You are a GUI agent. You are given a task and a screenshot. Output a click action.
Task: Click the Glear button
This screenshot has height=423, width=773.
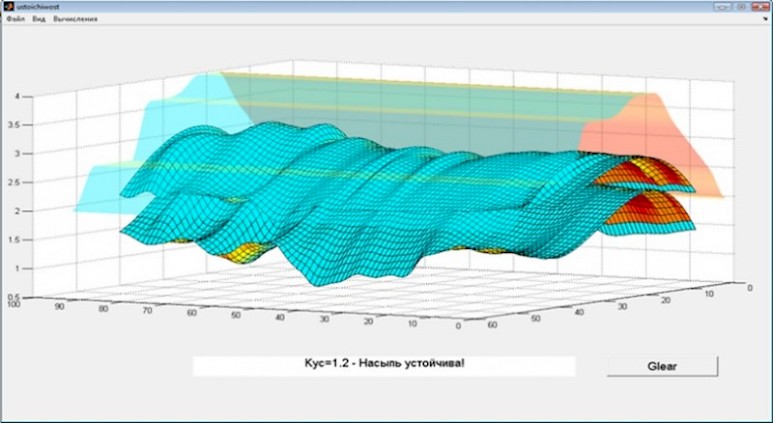click(x=662, y=366)
